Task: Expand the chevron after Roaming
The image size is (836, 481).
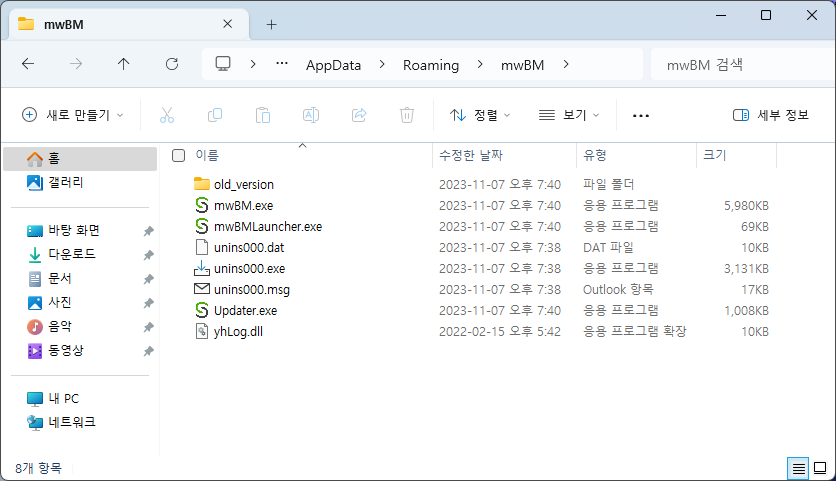Action: point(480,65)
